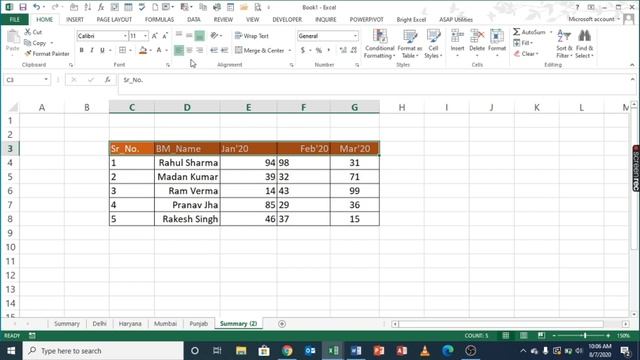Toggle Bold formatting
The height and width of the screenshot is (360, 640).
[81, 50]
